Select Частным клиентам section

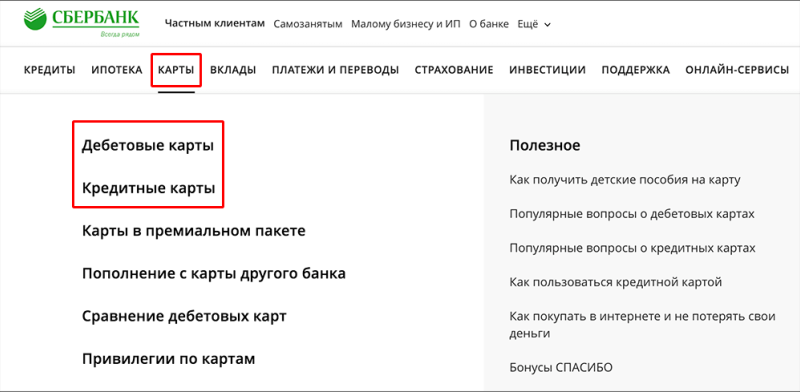pyautogui.click(x=215, y=23)
